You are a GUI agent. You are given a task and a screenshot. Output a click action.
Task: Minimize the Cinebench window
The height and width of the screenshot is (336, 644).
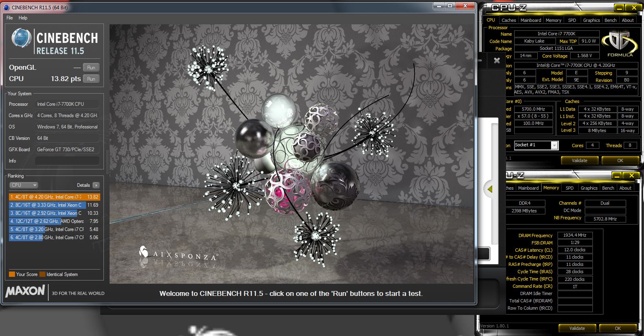point(439,6)
